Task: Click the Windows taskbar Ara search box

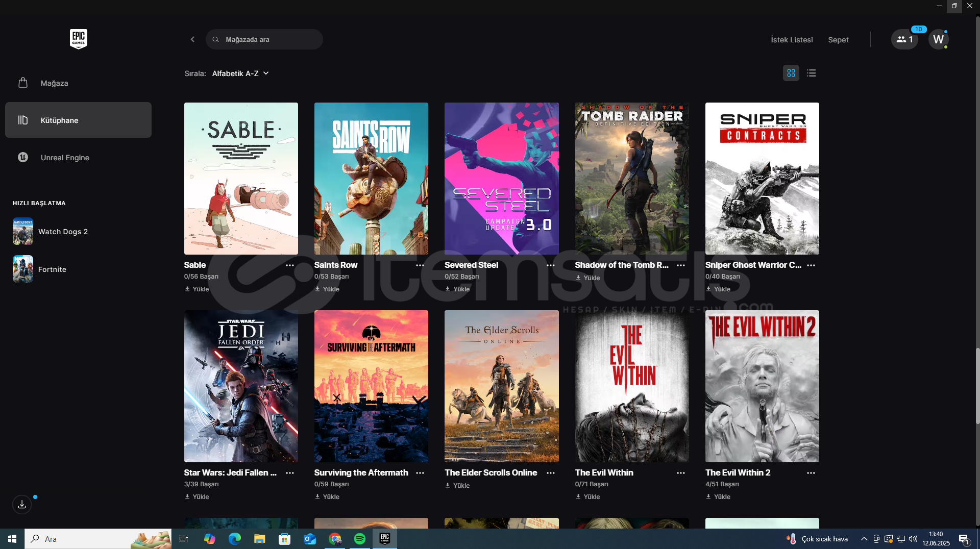Action: (98, 539)
